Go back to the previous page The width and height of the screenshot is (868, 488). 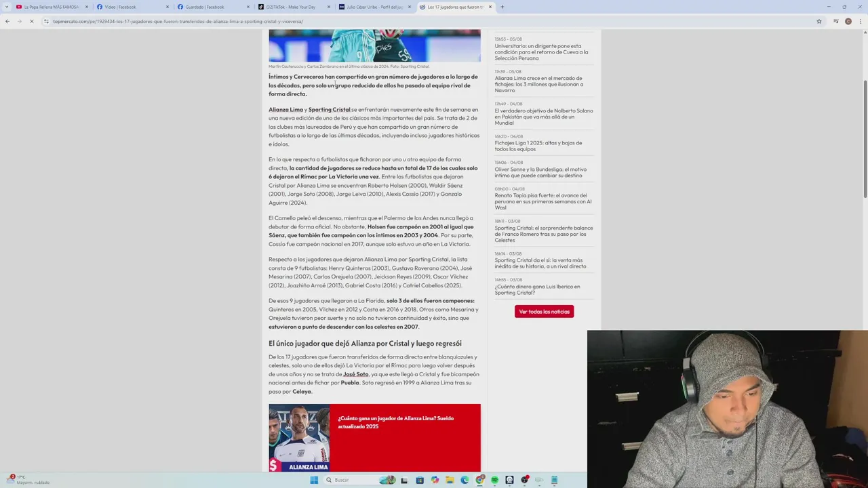(7, 21)
